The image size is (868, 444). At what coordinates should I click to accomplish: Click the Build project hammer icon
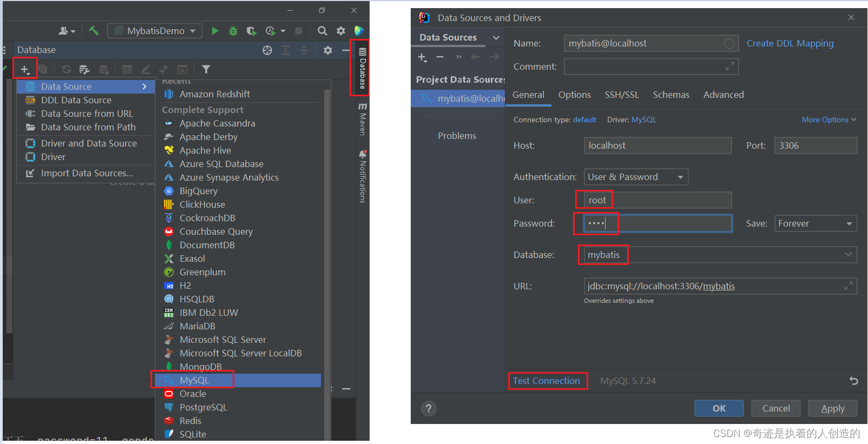(94, 31)
